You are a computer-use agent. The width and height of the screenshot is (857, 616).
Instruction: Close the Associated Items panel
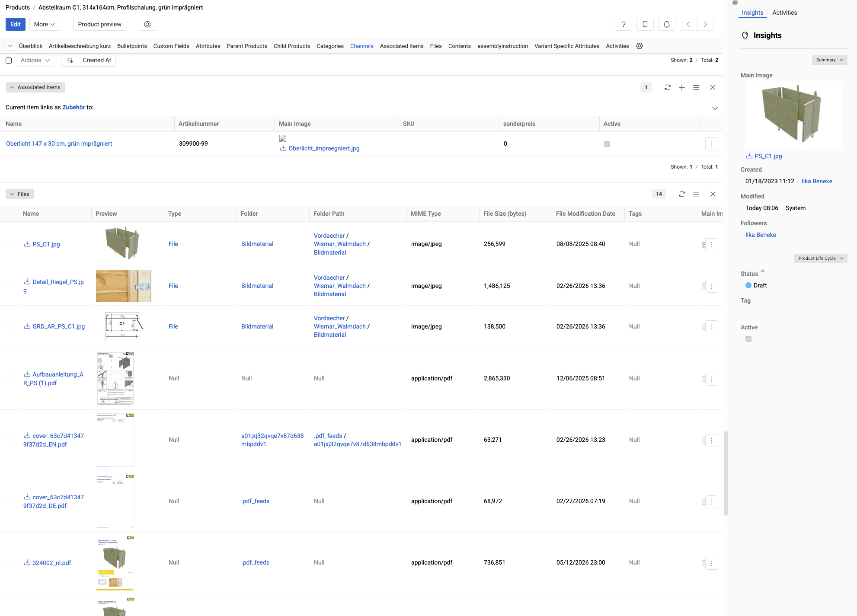pyautogui.click(x=713, y=87)
